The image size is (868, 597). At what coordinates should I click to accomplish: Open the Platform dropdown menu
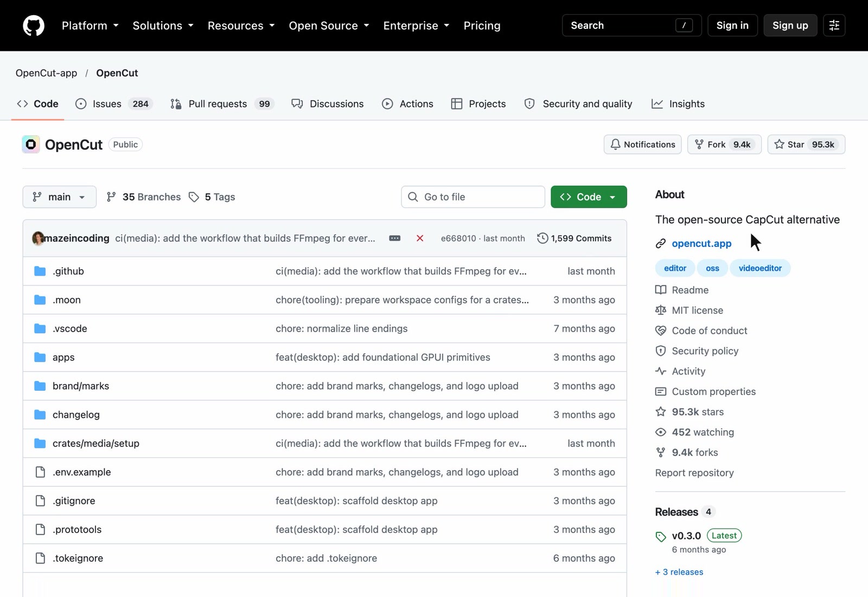[x=90, y=26]
